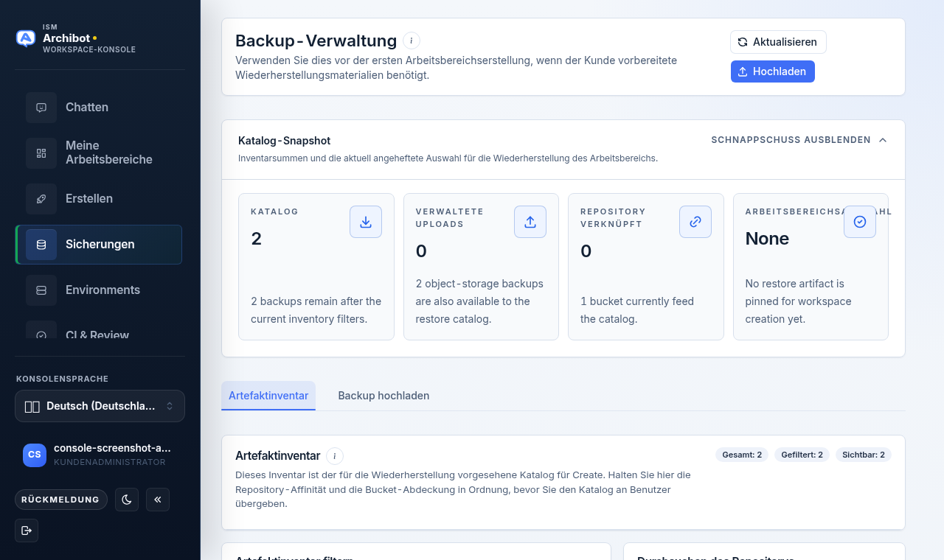Collapse snapshot via Schnappschuss ausblenden
The height and width of the screenshot is (560, 944).
(x=799, y=140)
